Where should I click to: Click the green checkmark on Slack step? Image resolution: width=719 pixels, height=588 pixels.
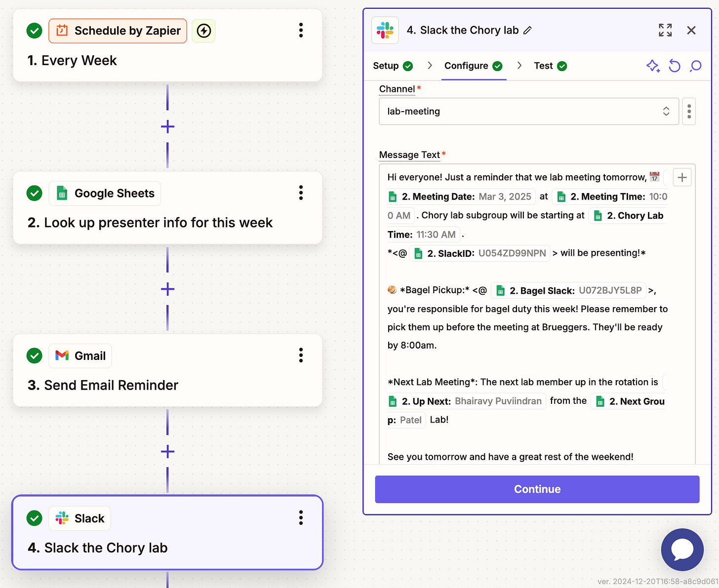coord(34,518)
